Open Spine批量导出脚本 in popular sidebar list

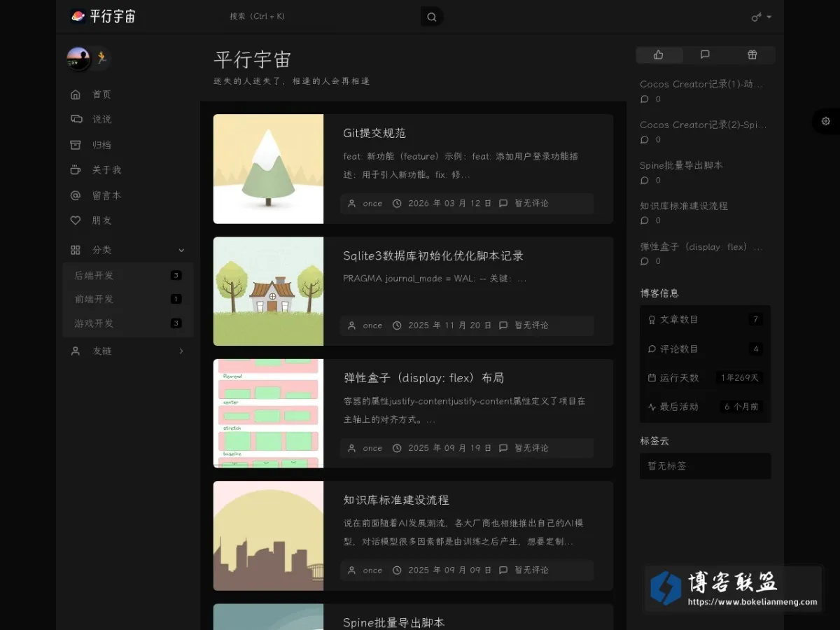tap(681, 165)
